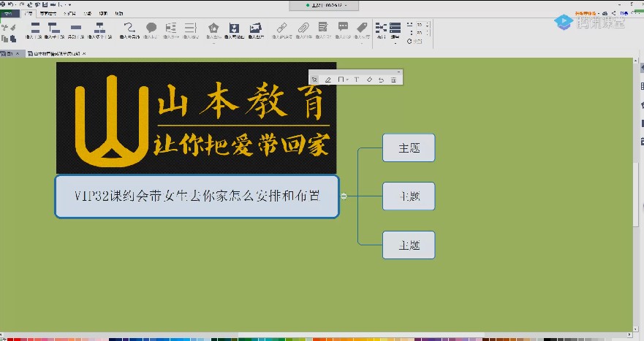Open the recording timer widget dropdown
Image resolution: width=644 pixels, height=341 pixels.
click(346, 5)
